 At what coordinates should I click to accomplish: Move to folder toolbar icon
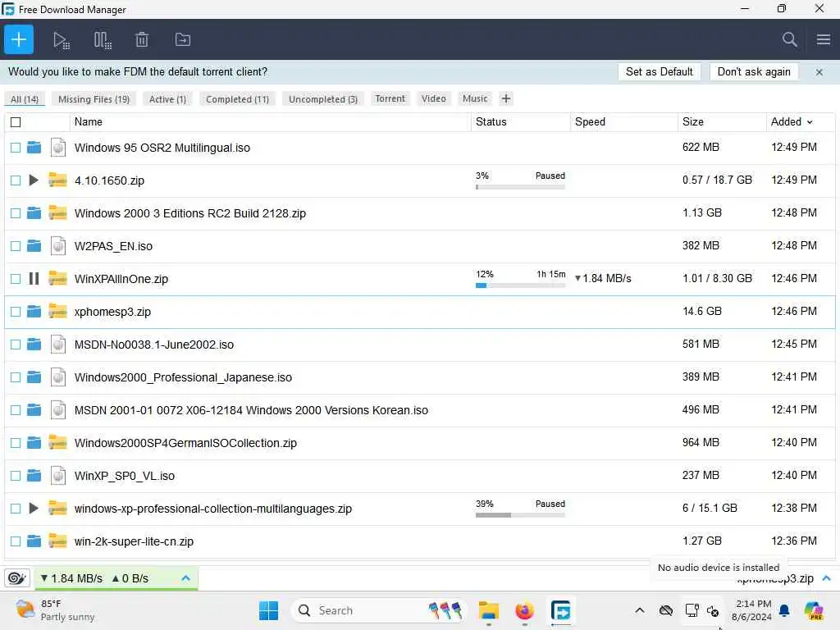tap(183, 39)
